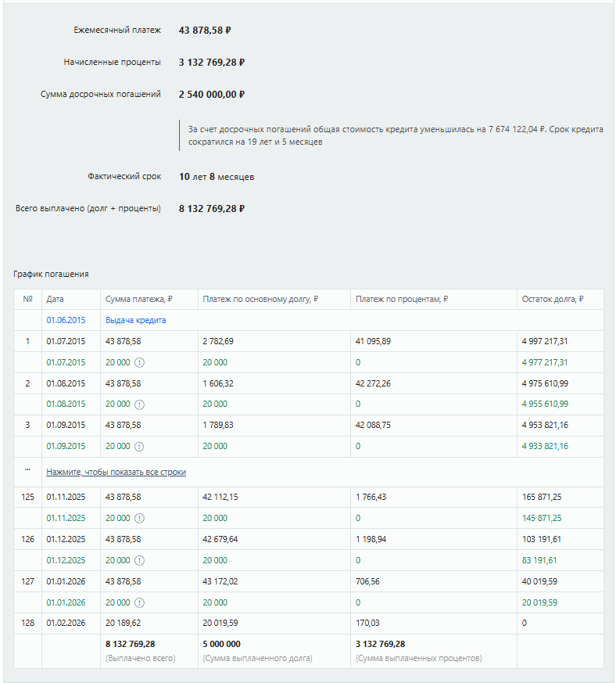This screenshot has height=683, width=616.
Task: Click info icon for 01.12.2025 early repayment
Action: [139, 561]
